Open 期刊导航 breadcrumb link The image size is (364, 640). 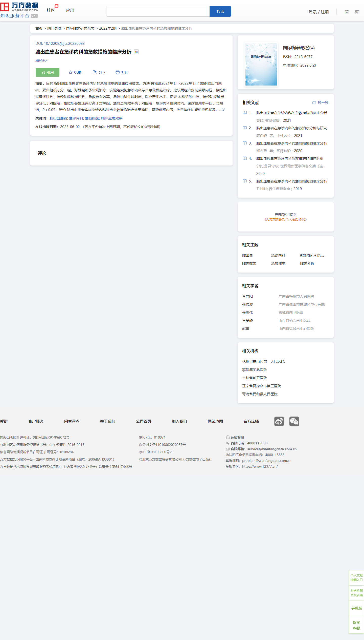pyautogui.click(x=54, y=28)
